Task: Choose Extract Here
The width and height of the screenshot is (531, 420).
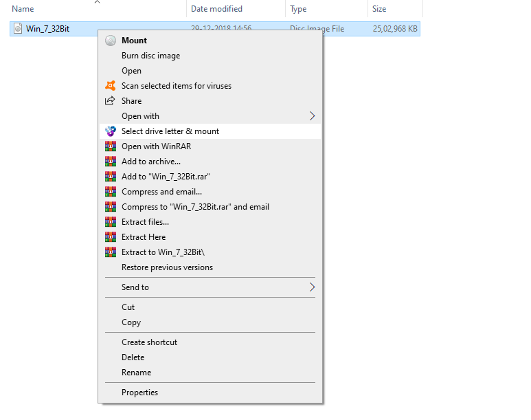Action: pyautogui.click(x=210, y=237)
